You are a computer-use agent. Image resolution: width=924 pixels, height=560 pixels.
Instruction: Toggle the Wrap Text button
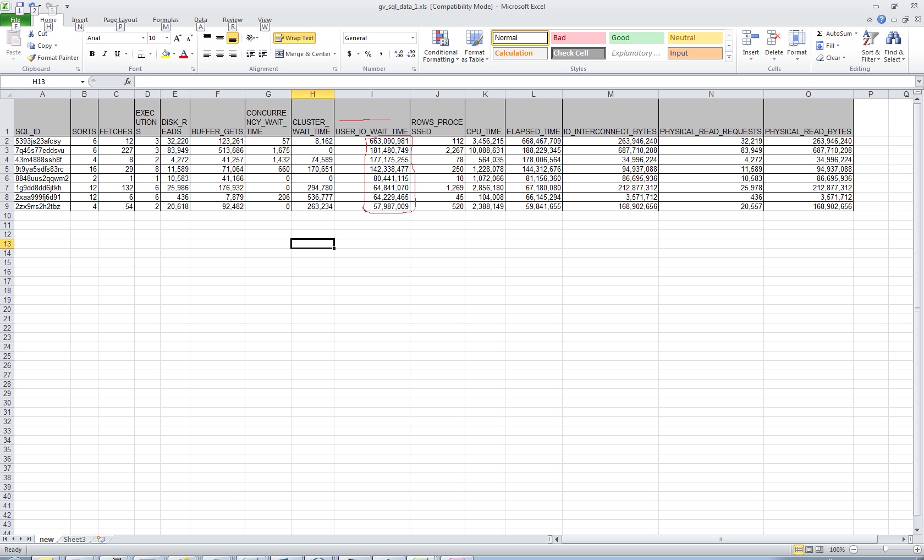(294, 38)
